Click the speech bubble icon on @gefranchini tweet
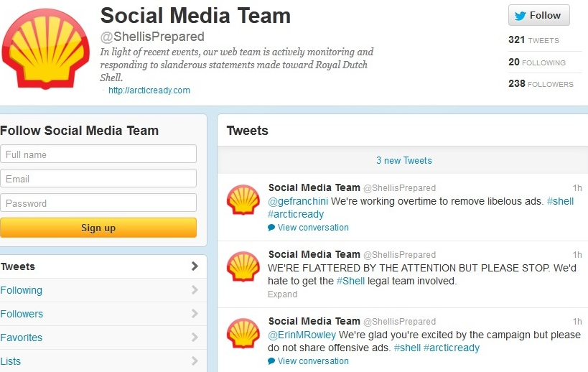This screenshot has width=588, height=372. click(x=271, y=228)
